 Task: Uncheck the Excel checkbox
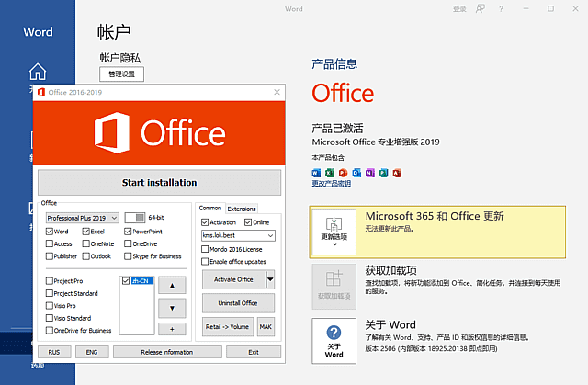point(85,232)
